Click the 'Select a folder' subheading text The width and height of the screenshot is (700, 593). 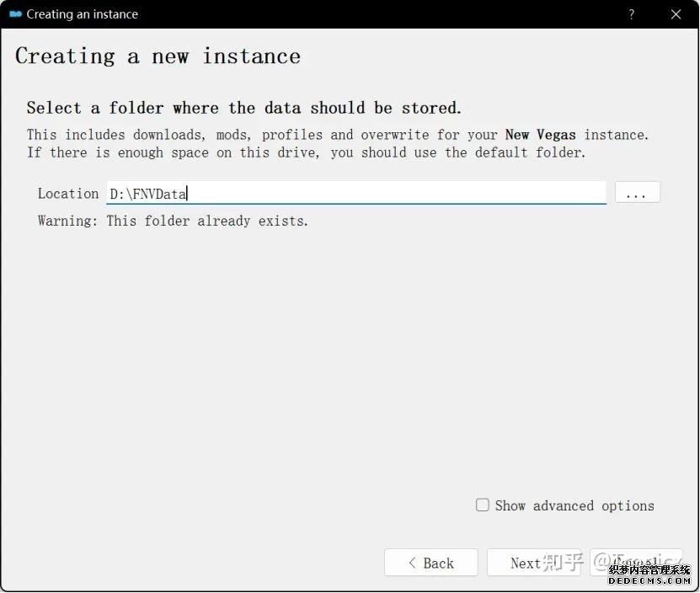click(x=244, y=108)
